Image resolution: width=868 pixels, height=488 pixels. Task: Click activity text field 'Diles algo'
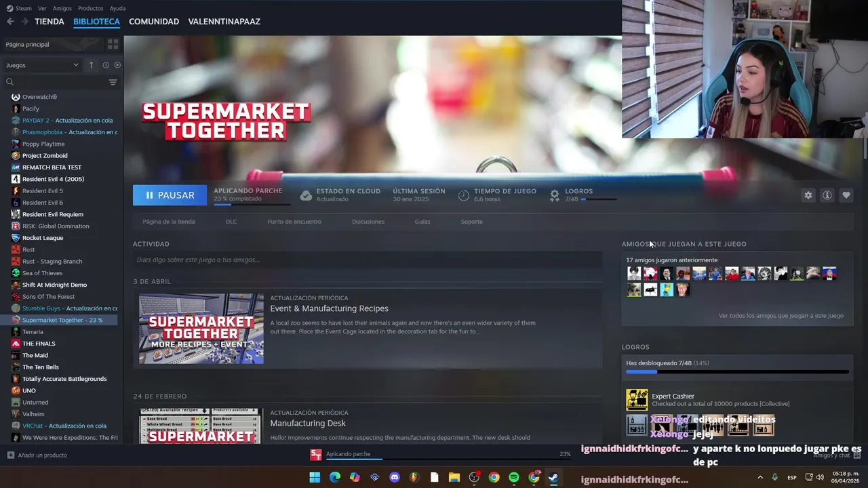tap(368, 260)
